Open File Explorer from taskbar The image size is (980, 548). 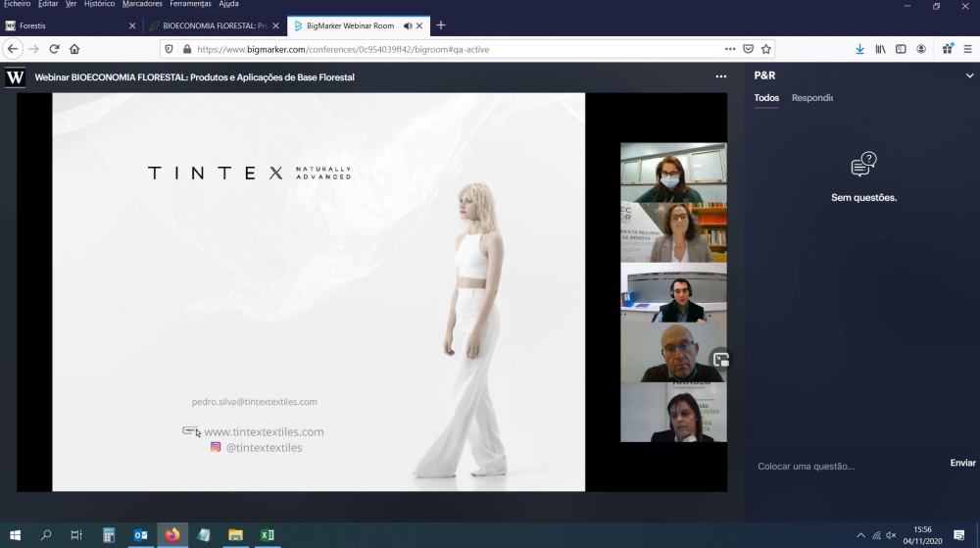pyautogui.click(x=235, y=535)
